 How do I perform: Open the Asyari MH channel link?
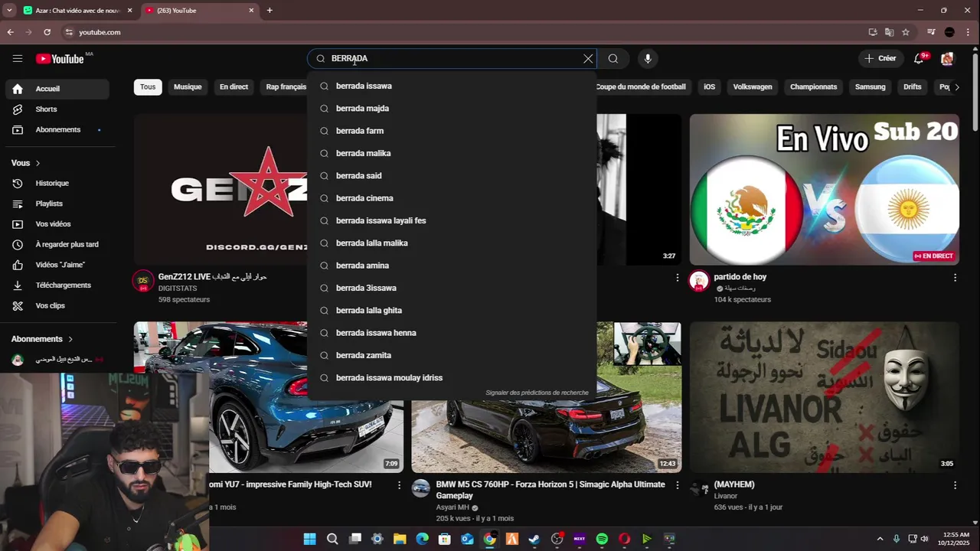click(x=452, y=507)
